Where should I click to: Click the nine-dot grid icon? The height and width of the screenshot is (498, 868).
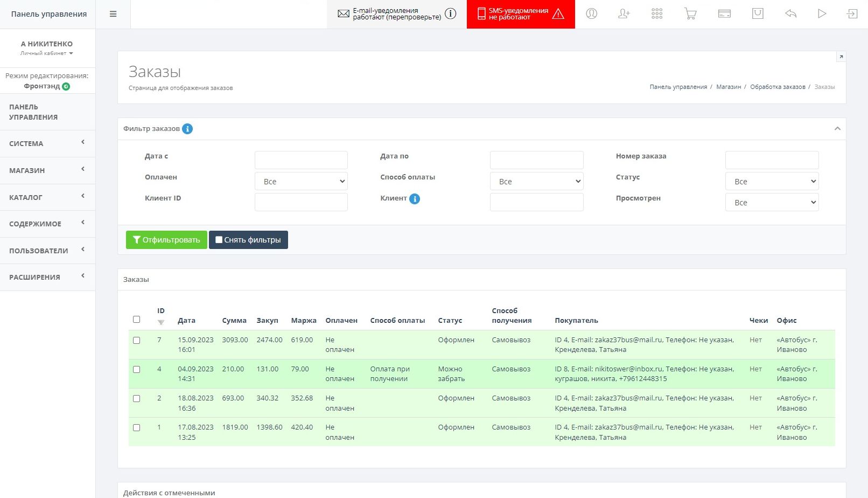pos(657,14)
